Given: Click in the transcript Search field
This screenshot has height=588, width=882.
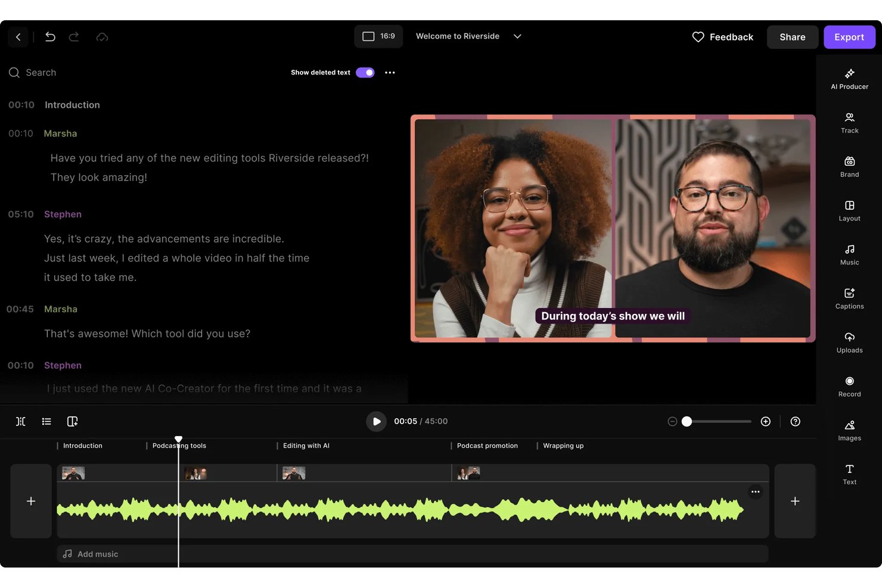Looking at the screenshot, I should [x=41, y=72].
